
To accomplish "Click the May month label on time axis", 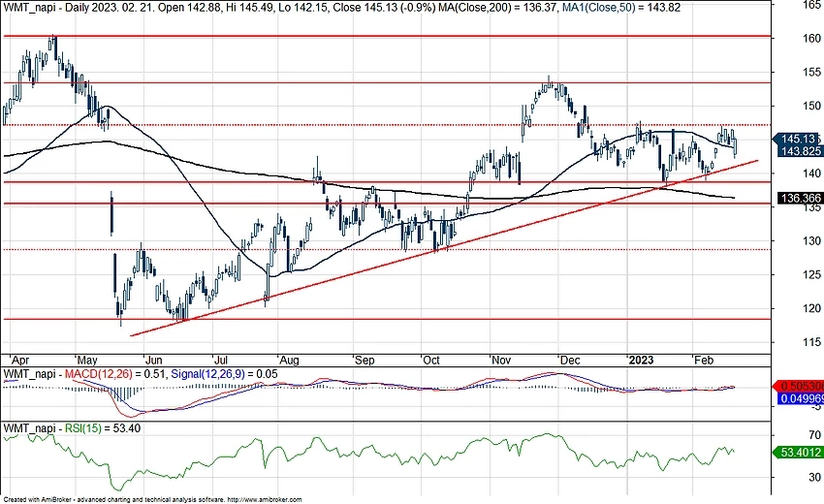I will click(86, 361).
